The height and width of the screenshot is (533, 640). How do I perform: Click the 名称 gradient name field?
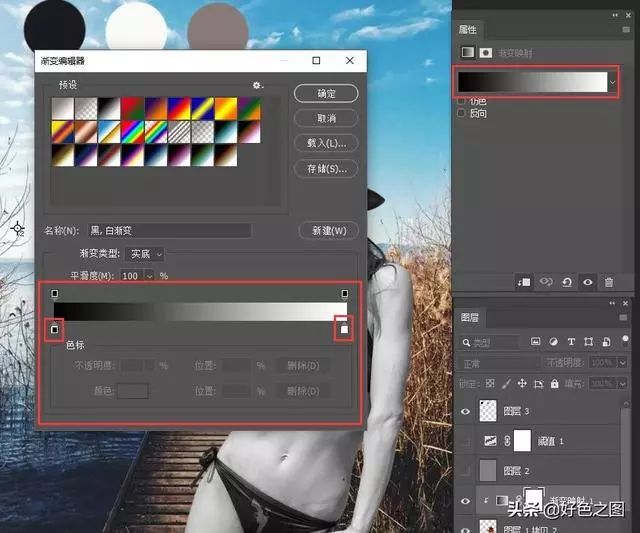(x=169, y=231)
